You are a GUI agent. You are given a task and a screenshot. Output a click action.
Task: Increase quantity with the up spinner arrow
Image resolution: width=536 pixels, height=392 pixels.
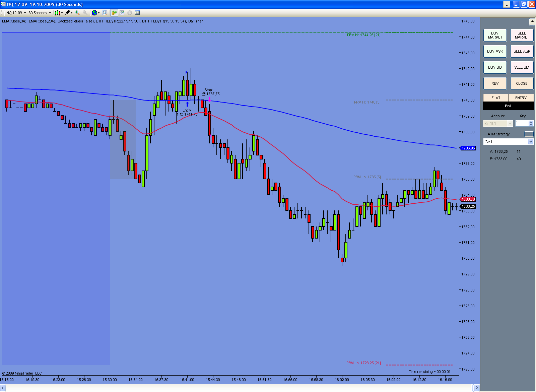(531, 122)
